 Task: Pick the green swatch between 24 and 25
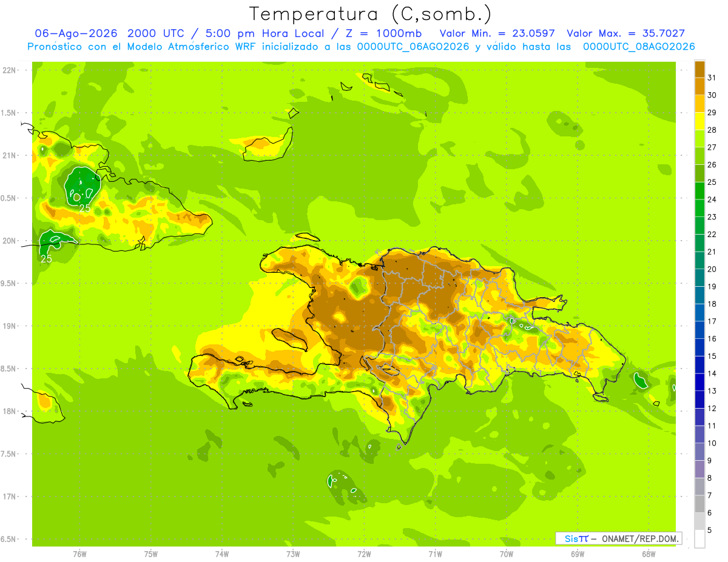click(x=699, y=191)
